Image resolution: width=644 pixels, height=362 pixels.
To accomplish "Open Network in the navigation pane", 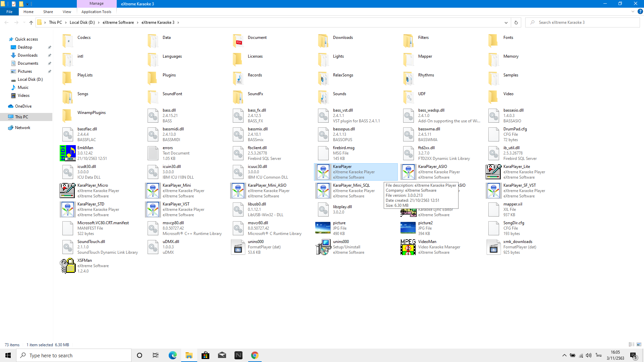I will [22, 128].
